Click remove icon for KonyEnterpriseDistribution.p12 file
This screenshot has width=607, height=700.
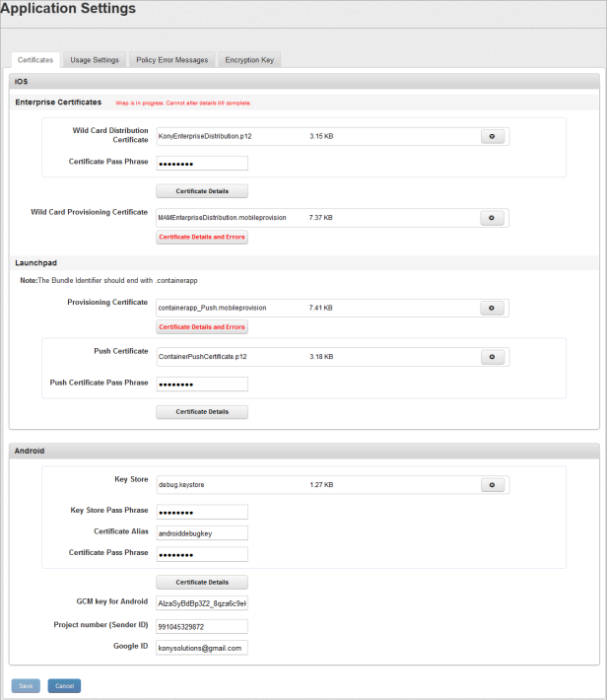click(x=493, y=137)
